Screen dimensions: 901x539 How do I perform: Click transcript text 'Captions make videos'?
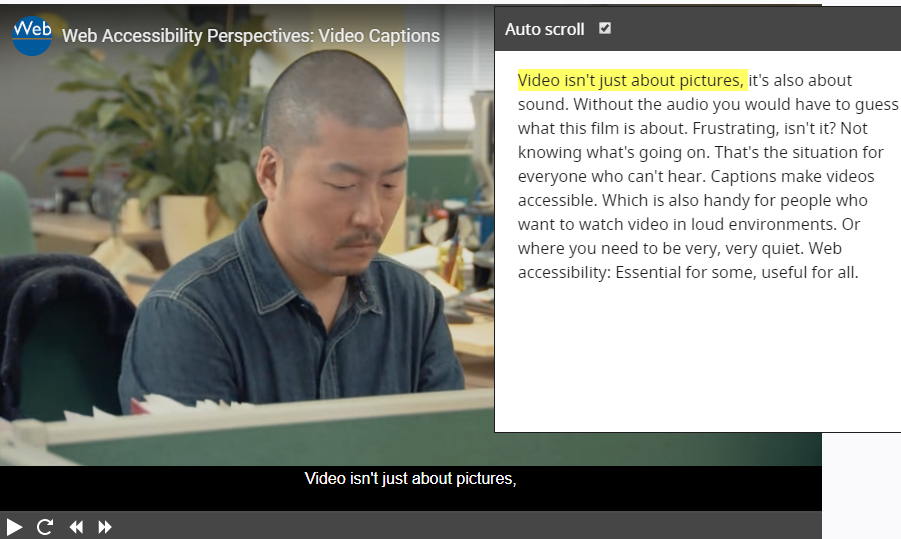[792, 176]
